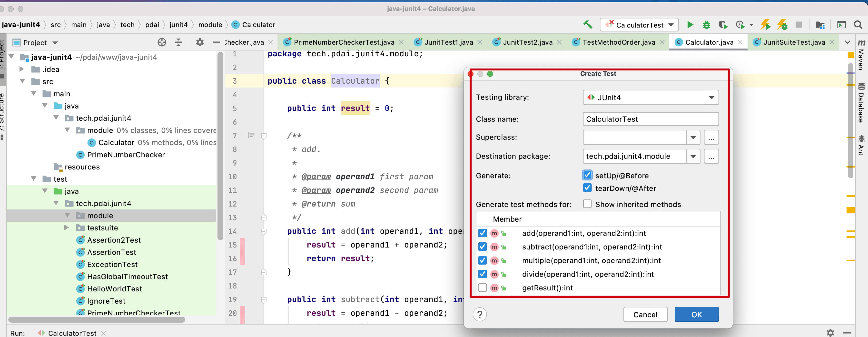The height and width of the screenshot is (337, 868).
Task: Click the Debug bug icon
Action: [706, 25]
